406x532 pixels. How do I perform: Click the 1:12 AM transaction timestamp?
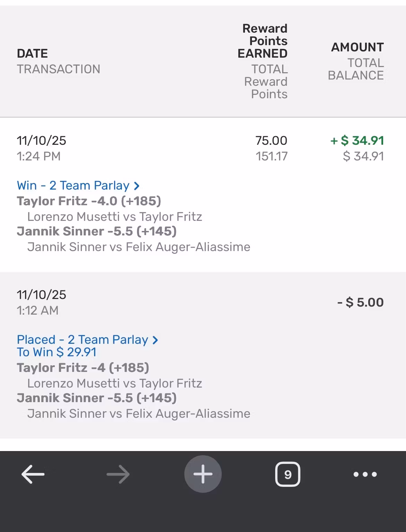(37, 310)
